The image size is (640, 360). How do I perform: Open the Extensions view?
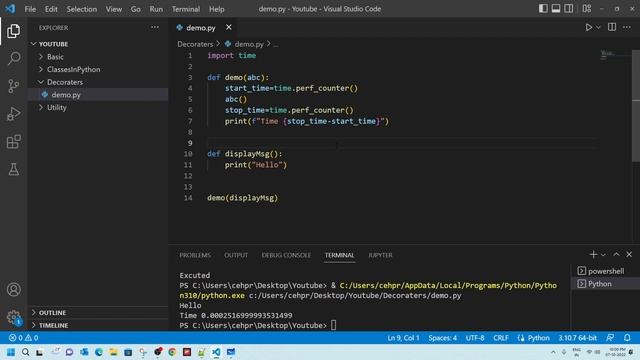click(x=13, y=142)
